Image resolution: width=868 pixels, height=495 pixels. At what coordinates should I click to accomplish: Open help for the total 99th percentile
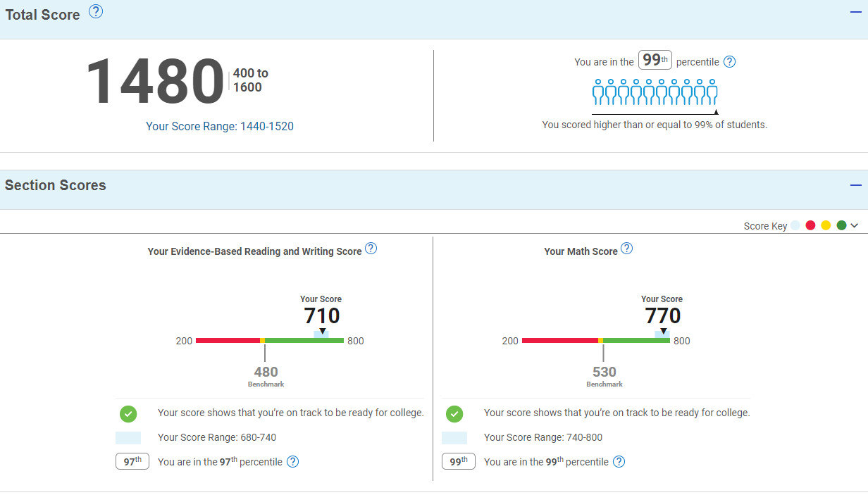729,62
